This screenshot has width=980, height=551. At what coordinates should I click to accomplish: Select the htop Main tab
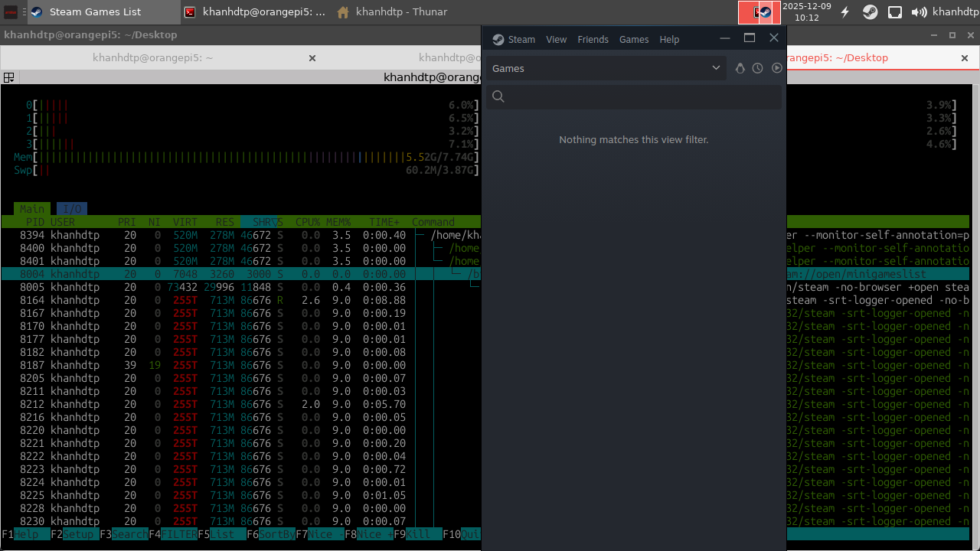click(x=32, y=209)
